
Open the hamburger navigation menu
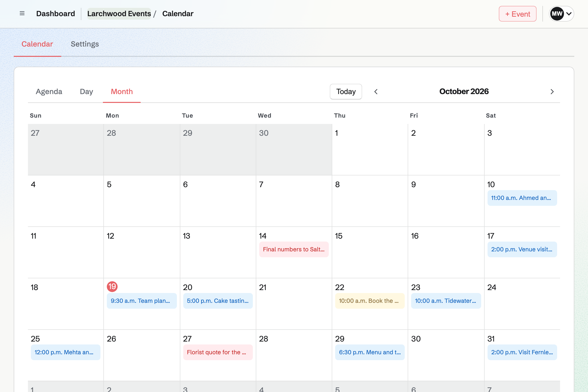pyautogui.click(x=22, y=13)
